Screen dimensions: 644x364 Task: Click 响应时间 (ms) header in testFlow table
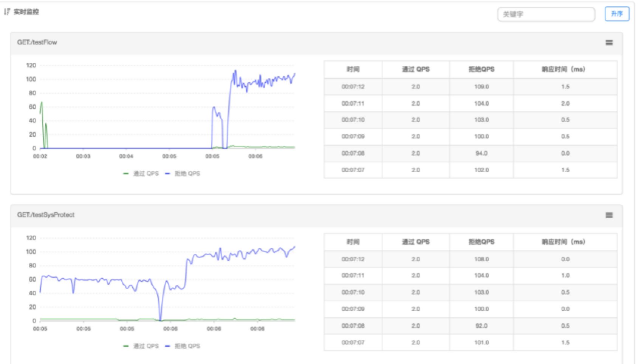point(565,69)
